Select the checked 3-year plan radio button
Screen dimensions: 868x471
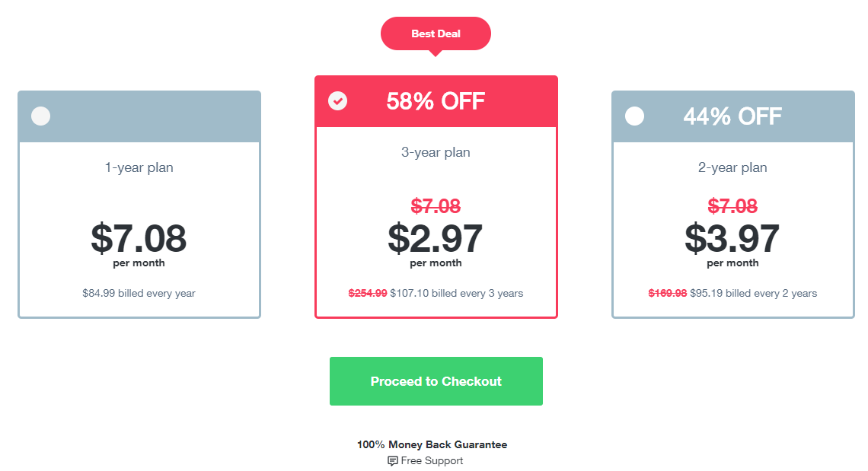337,100
